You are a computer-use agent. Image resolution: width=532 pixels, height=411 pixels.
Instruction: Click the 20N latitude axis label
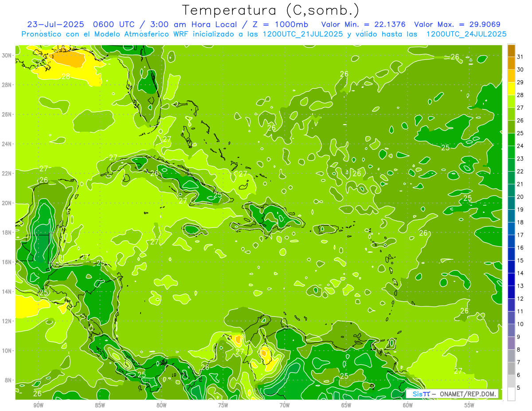click(x=7, y=203)
